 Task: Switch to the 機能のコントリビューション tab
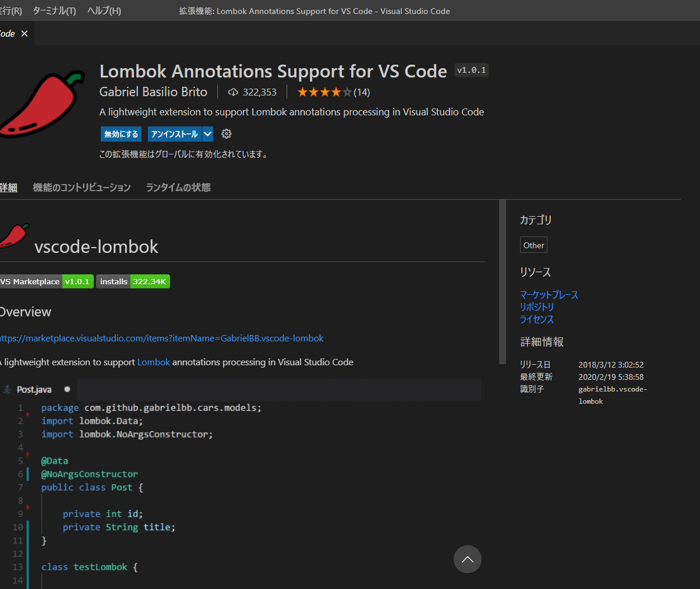coord(82,188)
